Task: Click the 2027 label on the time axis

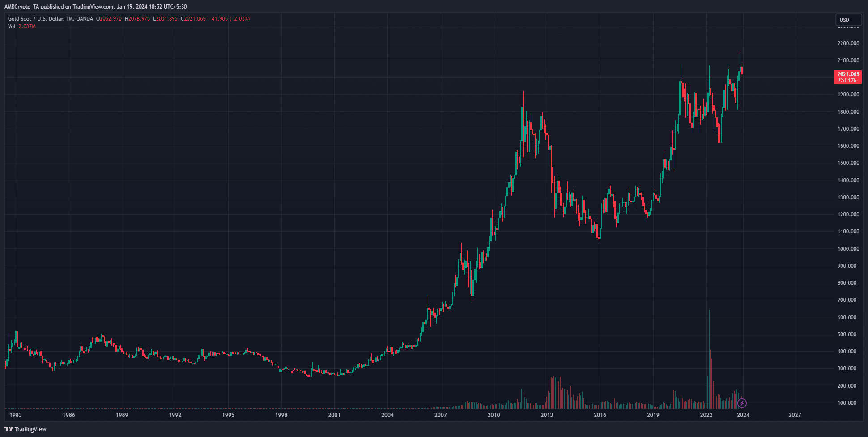Action: click(x=795, y=415)
